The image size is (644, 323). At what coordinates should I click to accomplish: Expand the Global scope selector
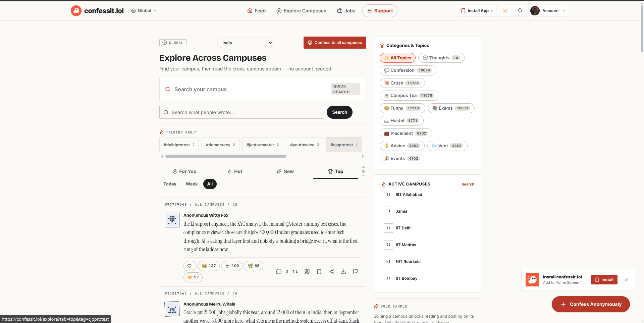(144, 11)
